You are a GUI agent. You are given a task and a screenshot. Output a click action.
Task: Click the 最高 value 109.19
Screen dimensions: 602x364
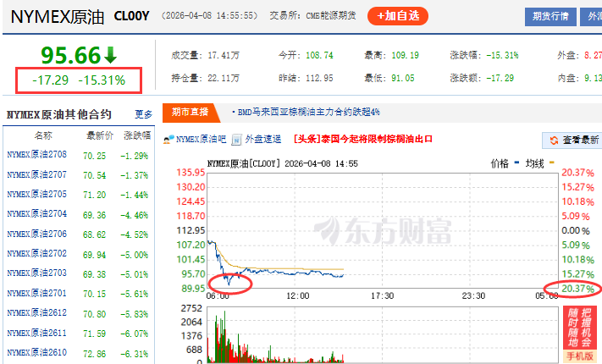coord(405,55)
